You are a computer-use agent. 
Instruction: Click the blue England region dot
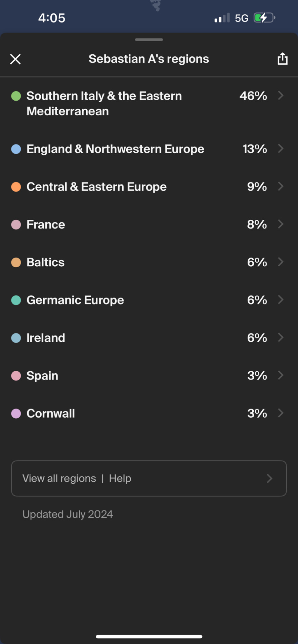point(16,149)
